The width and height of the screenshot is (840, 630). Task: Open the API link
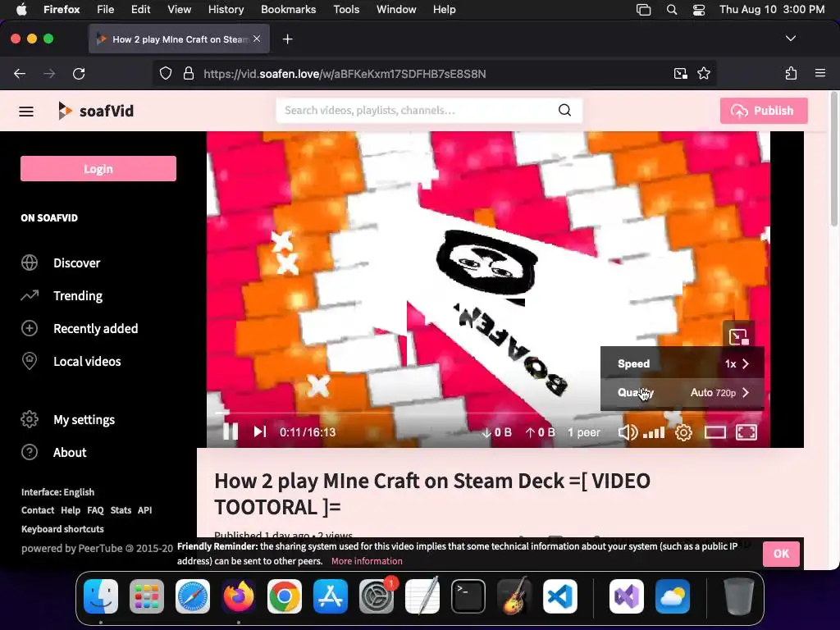coord(144,510)
